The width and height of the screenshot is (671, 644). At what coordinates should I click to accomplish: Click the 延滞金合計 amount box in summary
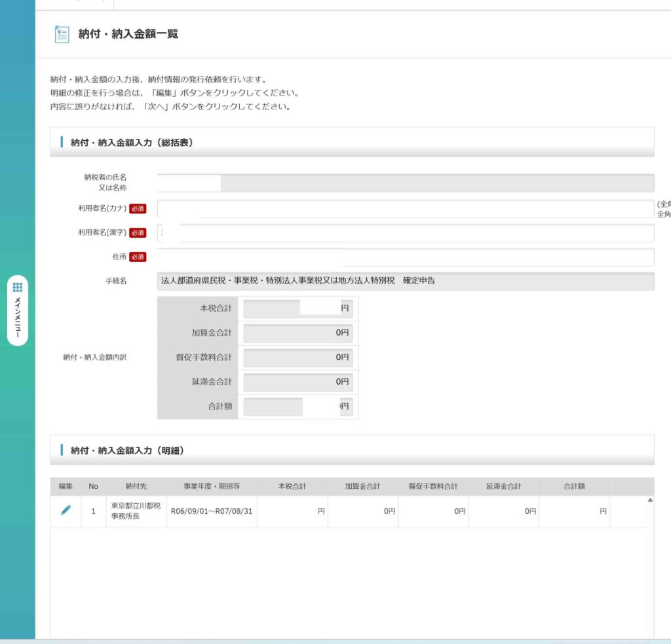(297, 381)
